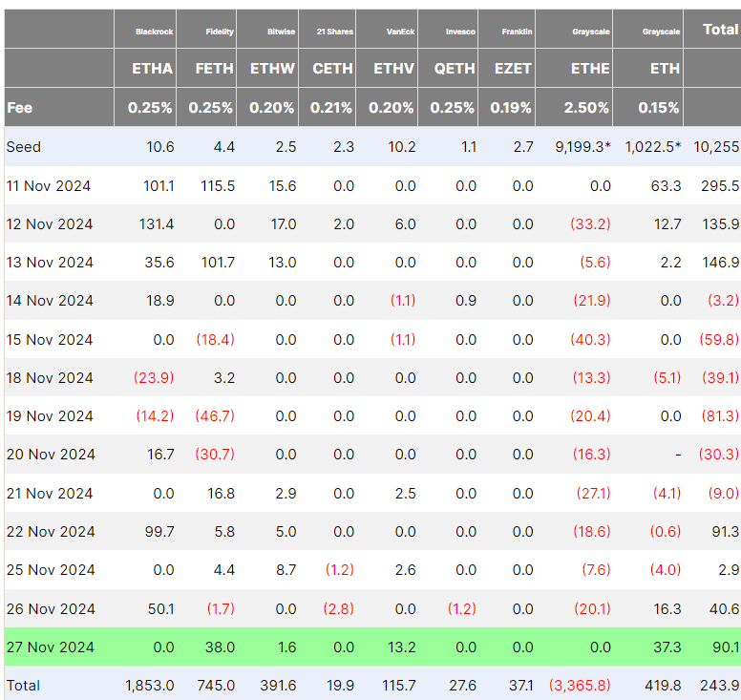Select the 18 Nov 2024 row label
741x700 pixels.
coord(49,378)
